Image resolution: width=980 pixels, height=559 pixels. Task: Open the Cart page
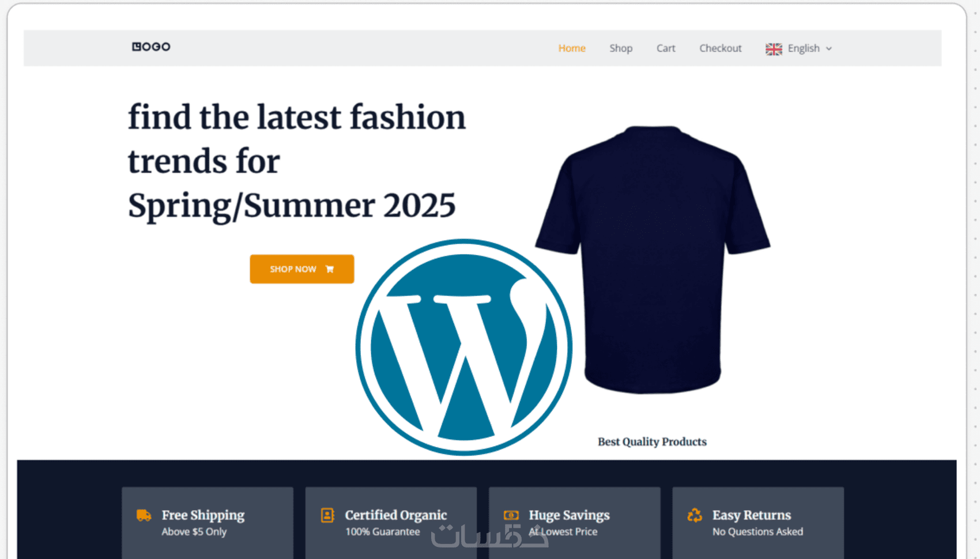click(x=666, y=48)
